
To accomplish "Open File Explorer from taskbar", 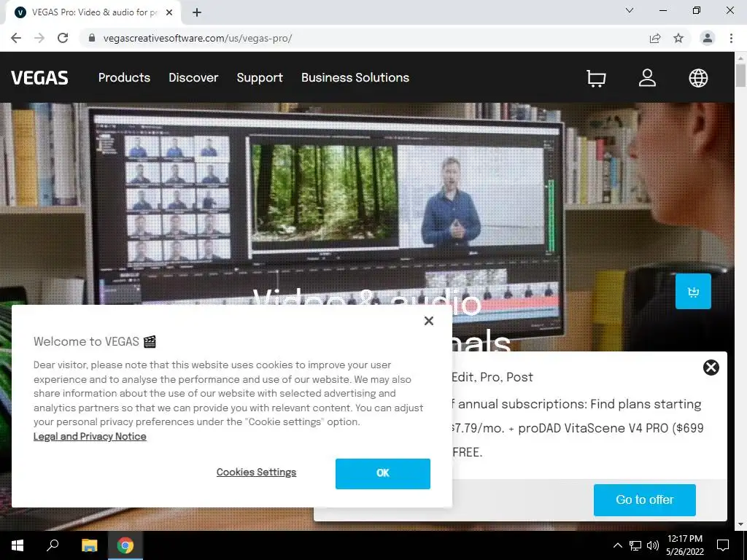I will [x=89, y=545].
